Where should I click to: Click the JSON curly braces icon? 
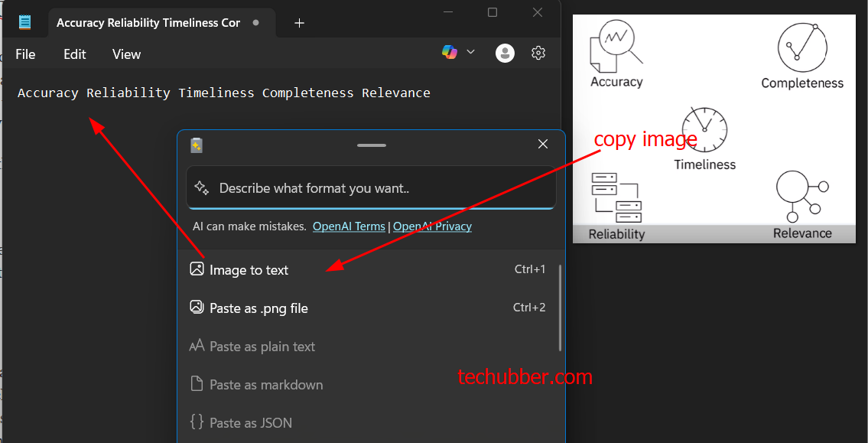click(x=197, y=422)
